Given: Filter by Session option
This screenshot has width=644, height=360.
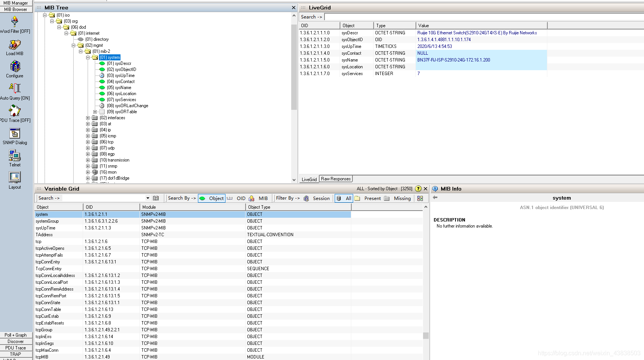Looking at the screenshot, I should (317, 198).
